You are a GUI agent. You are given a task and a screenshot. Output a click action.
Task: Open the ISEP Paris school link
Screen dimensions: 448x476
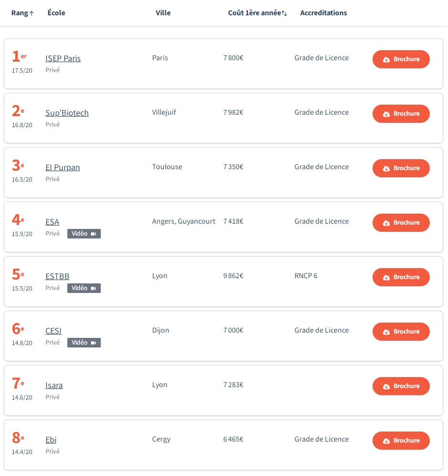click(x=63, y=58)
